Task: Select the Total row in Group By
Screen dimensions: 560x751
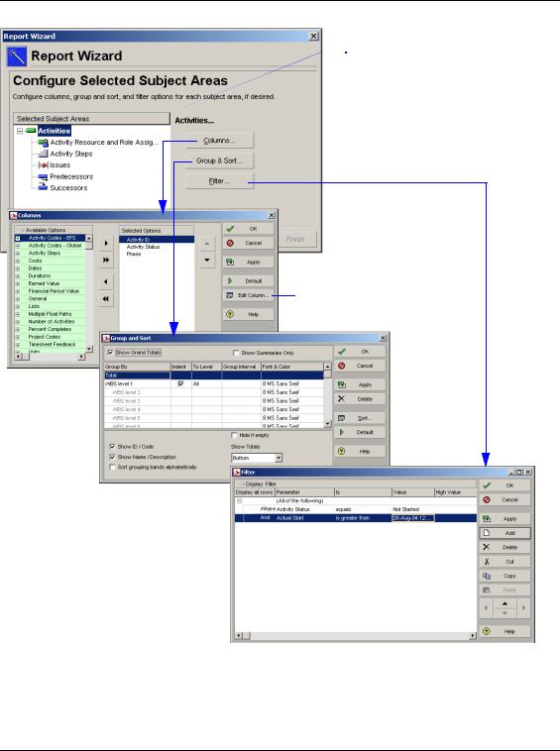Action: point(214,375)
